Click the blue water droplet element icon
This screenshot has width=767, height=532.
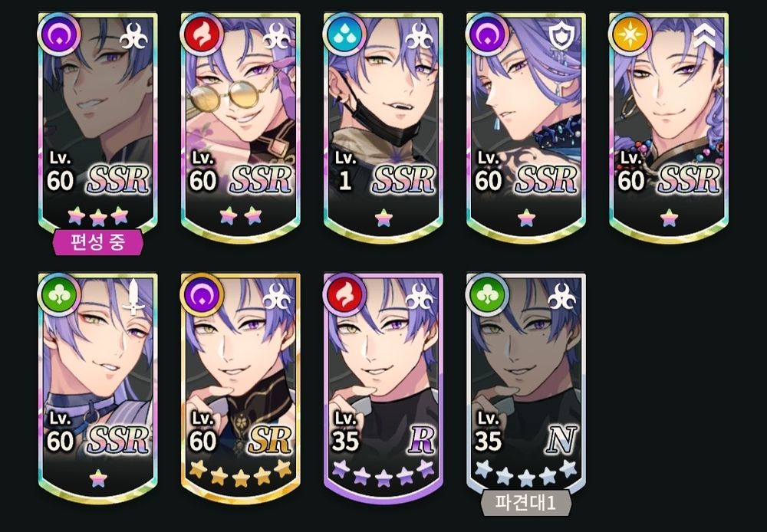click(344, 34)
